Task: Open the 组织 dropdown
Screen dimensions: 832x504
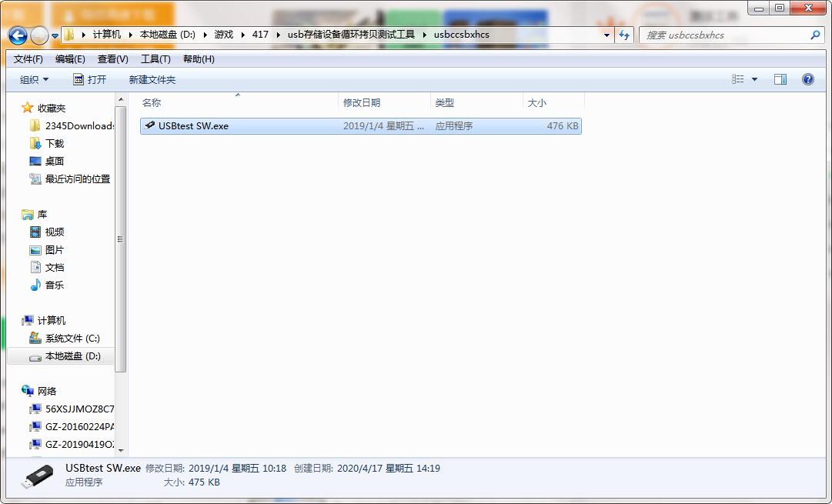Action: 34,79
